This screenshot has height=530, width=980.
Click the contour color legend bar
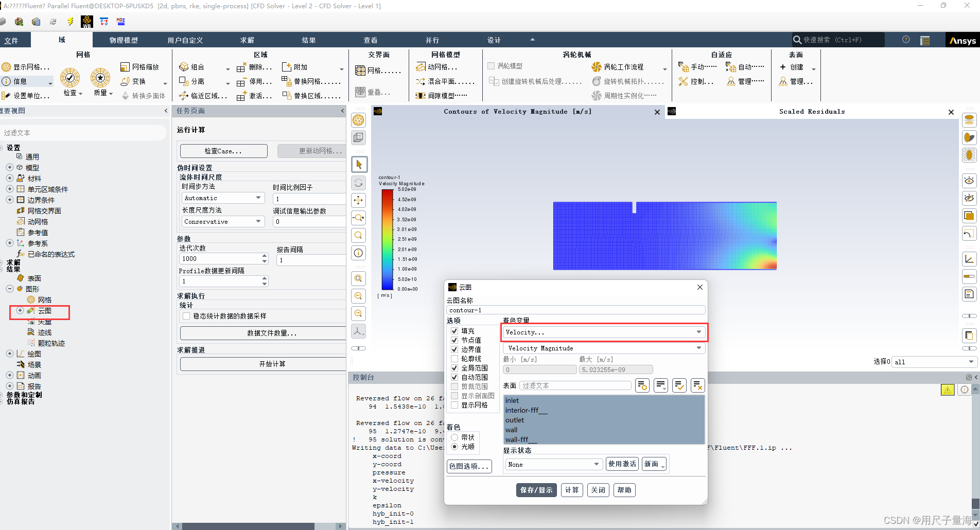pos(388,239)
